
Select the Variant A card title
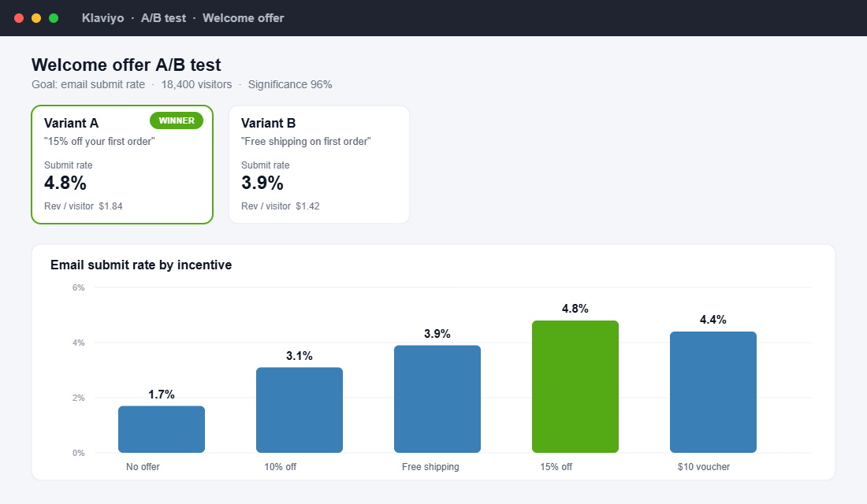71,123
